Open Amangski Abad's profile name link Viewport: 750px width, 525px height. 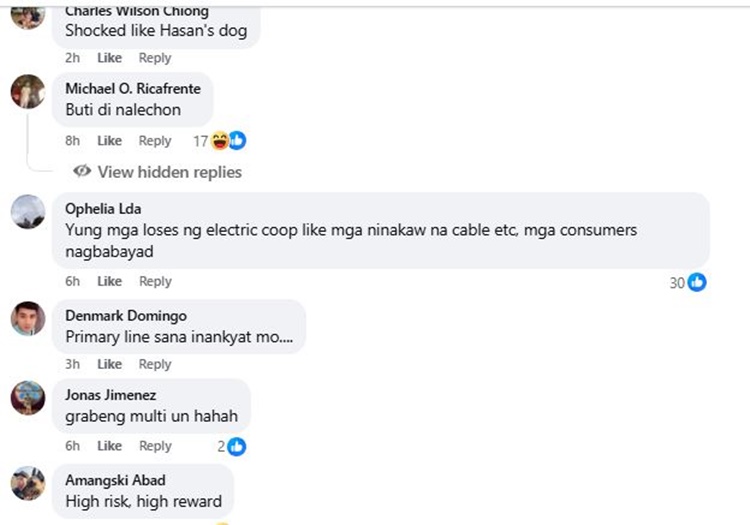pyautogui.click(x=115, y=480)
